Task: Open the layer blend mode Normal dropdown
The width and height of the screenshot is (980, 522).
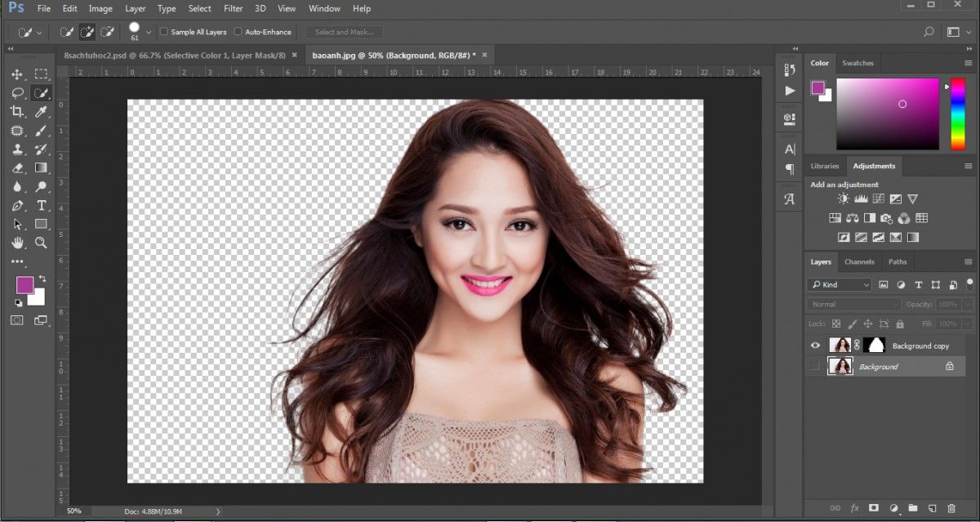Action: coord(854,304)
